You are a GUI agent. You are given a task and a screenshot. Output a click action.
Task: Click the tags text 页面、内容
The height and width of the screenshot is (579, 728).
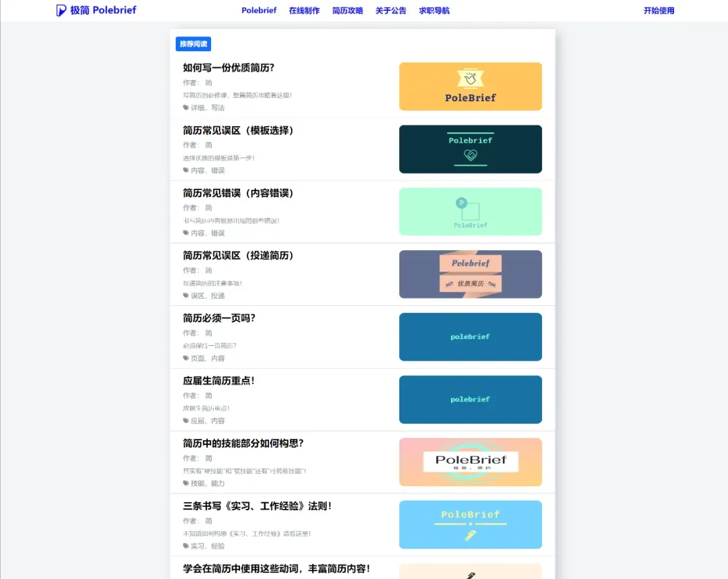208,359
